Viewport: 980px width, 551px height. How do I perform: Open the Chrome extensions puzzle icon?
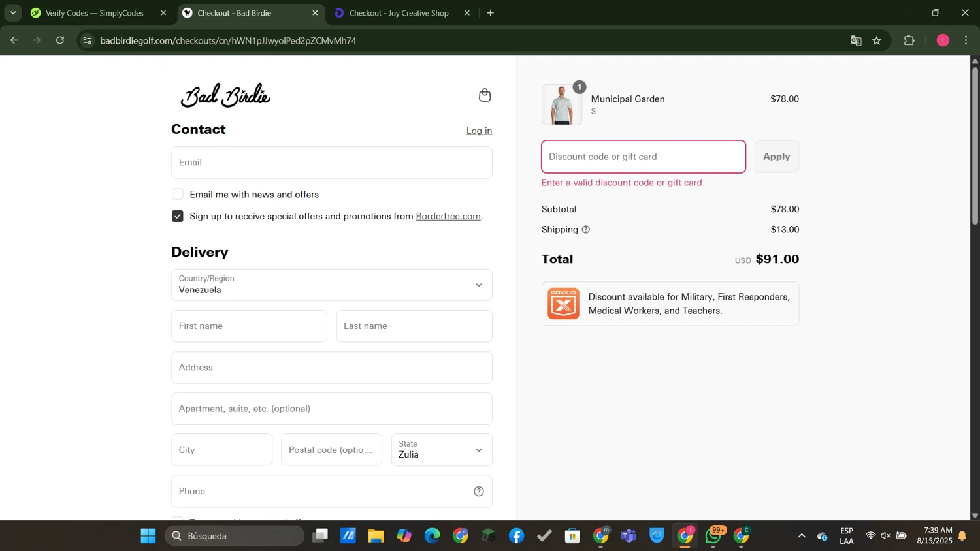[x=909, y=40]
